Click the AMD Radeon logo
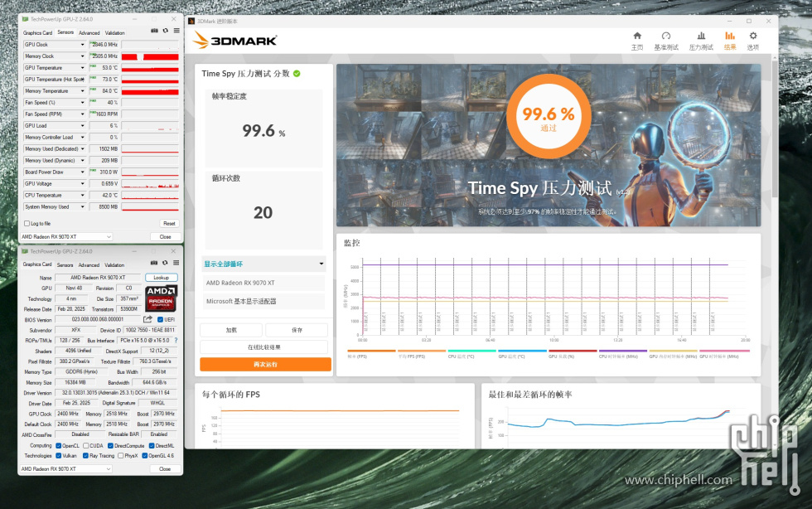The height and width of the screenshot is (509, 812). pyautogui.click(x=161, y=298)
